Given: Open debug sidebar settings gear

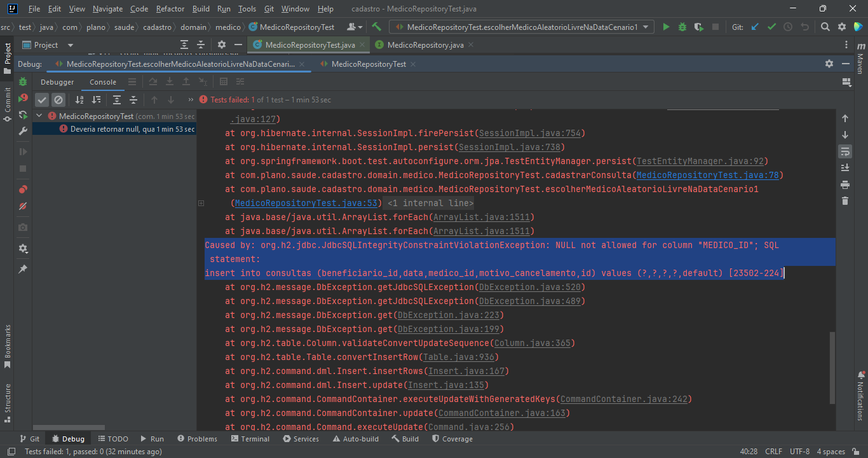Looking at the screenshot, I should [23, 249].
